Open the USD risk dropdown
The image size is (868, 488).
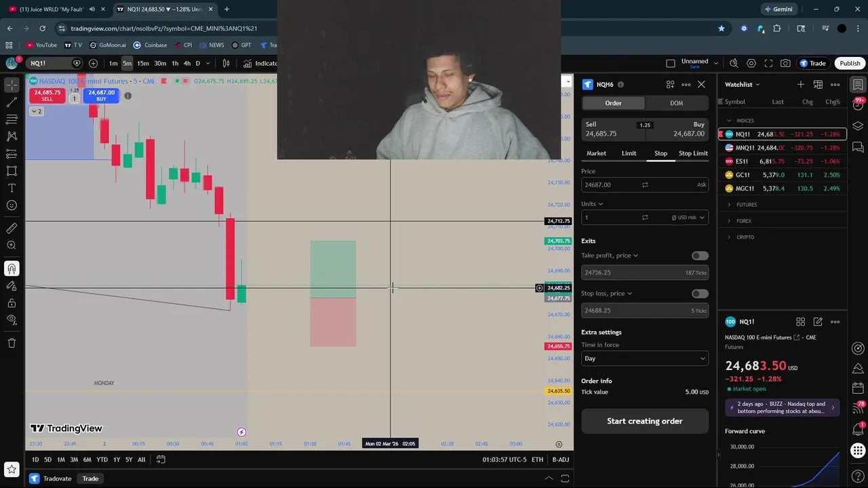pos(688,218)
